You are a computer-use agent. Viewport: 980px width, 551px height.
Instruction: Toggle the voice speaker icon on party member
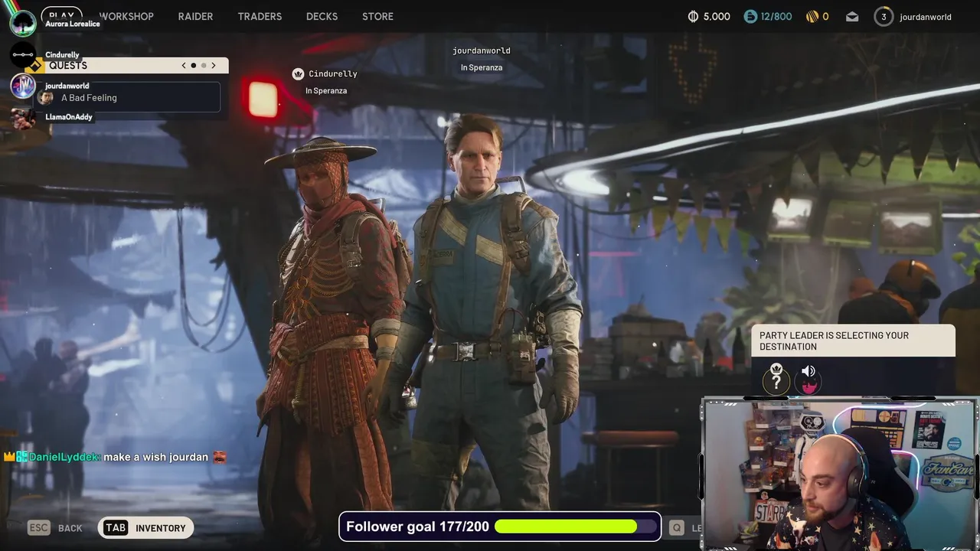[808, 371]
